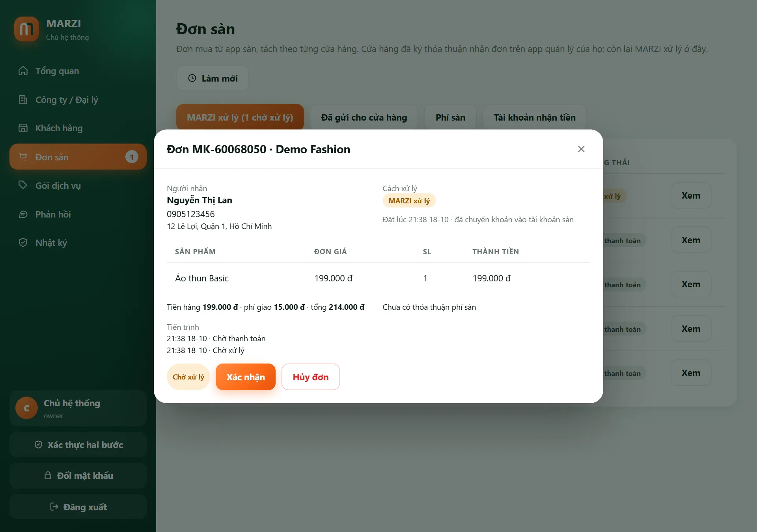Open Phản hồi chat icon
Viewport: 757px width, 532px height.
(x=23, y=214)
